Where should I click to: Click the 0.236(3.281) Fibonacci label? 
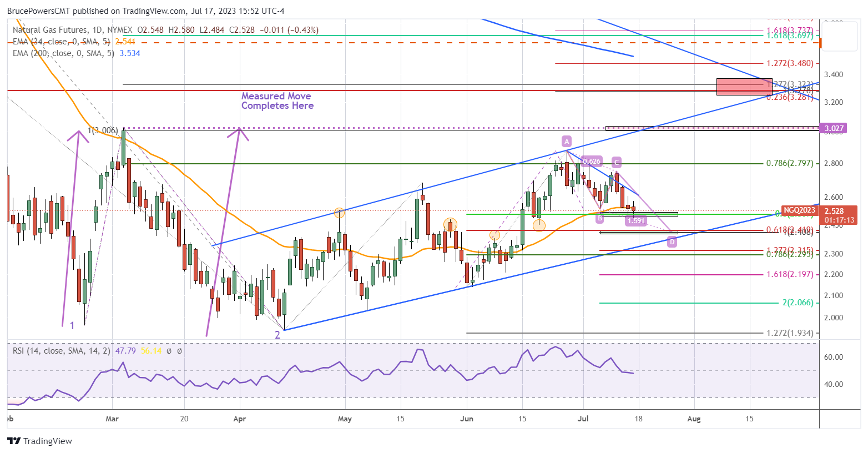click(x=790, y=97)
